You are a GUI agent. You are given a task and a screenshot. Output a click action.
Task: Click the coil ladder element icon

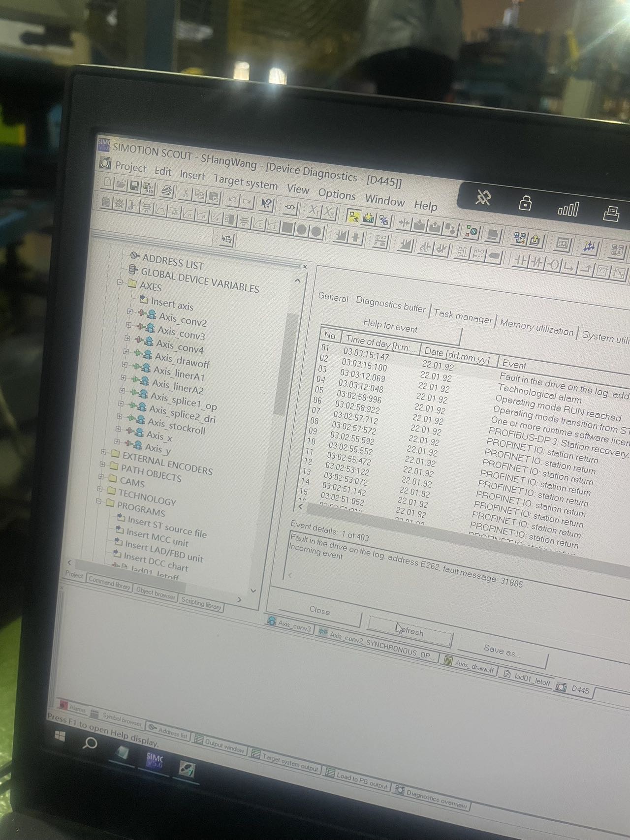[553, 265]
